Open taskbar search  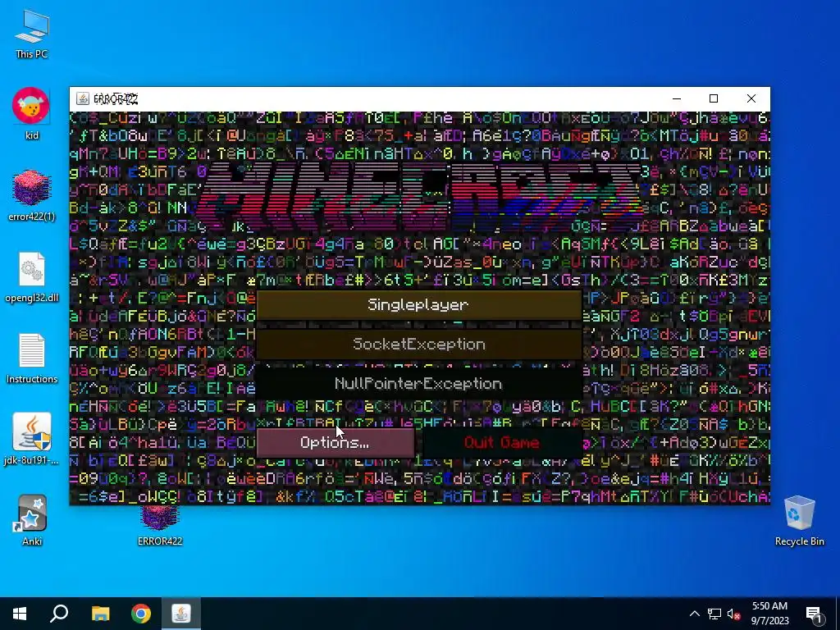pyautogui.click(x=59, y=614)
